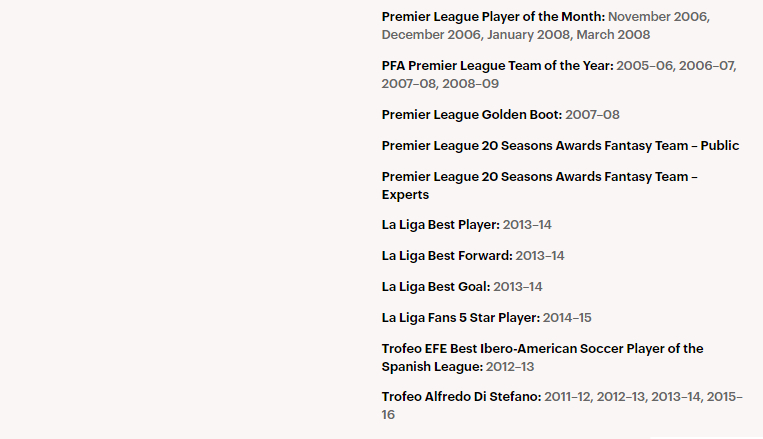763x439 pixels.
Task: Click "2013–14" beside La Liga Best Goal
Action: [518, 287]
